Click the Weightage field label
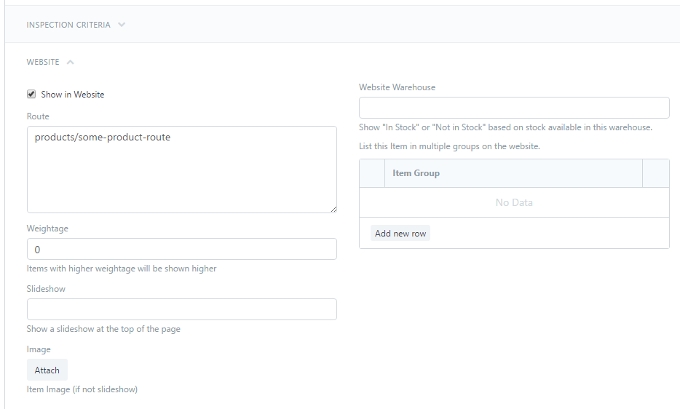The height and width of the screenshot is (409, 680). coord(46,228)
